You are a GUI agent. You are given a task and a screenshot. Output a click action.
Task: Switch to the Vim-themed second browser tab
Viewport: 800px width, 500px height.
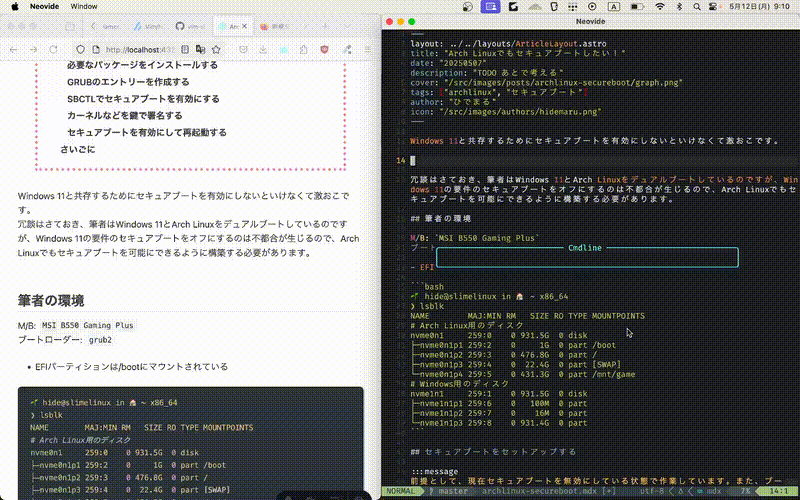click(148, 27)
